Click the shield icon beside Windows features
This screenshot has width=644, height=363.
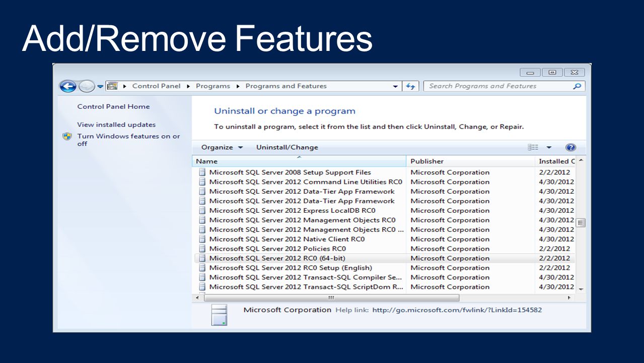(x=67, y=136)
